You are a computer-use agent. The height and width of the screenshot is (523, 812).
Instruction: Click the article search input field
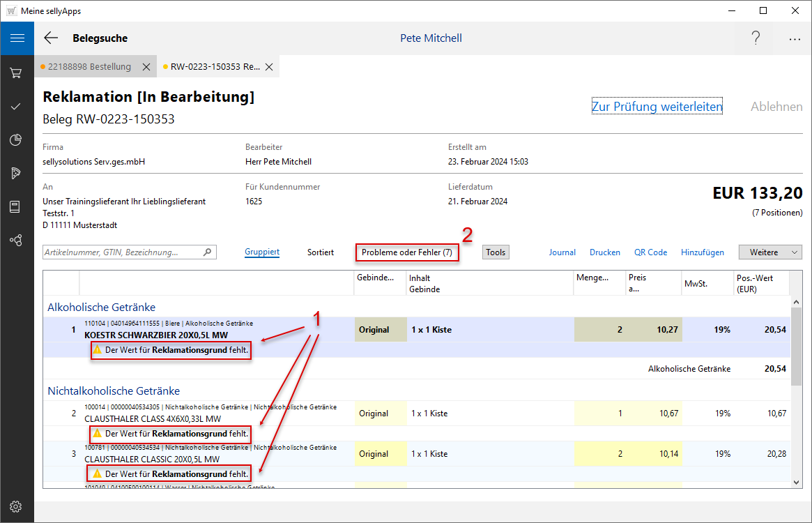[123, 252]
